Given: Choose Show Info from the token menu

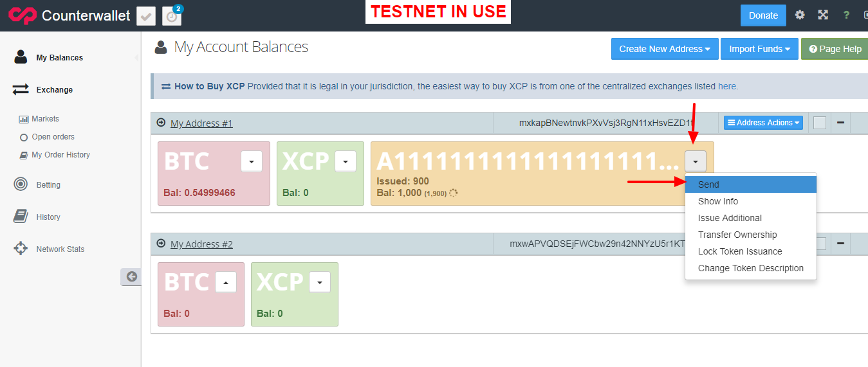Looking at the screenshot, I should coord(751,201).
